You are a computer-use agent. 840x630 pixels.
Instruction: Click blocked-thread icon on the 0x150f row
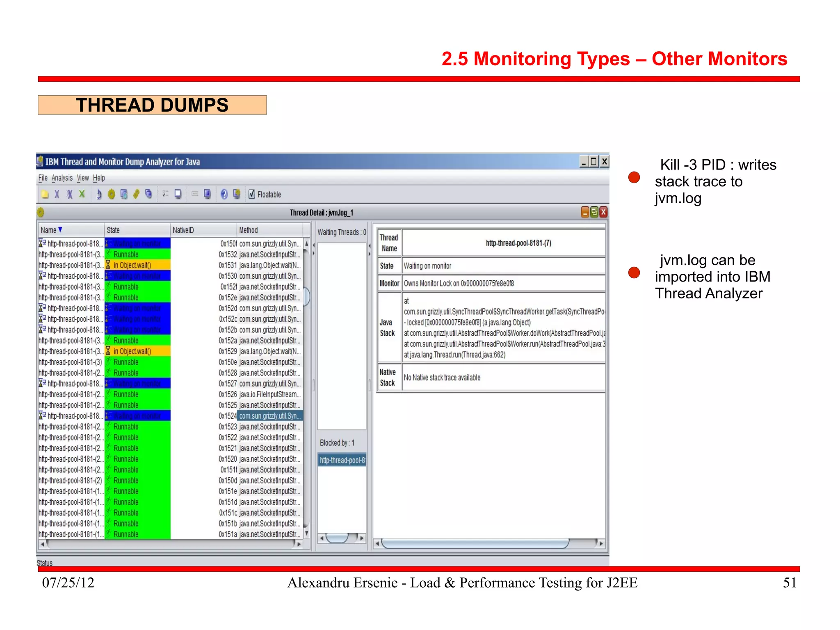(x=42, y=243)
